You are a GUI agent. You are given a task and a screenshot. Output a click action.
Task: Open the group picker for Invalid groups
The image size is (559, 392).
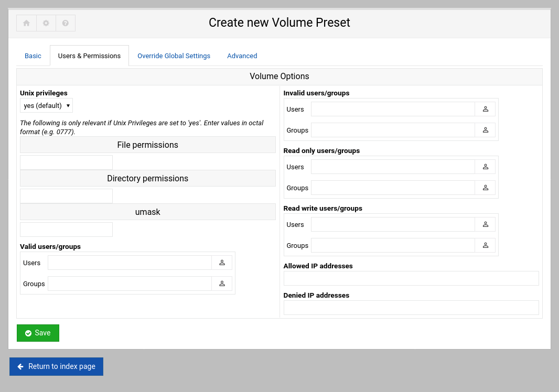[x=485, y=130]
